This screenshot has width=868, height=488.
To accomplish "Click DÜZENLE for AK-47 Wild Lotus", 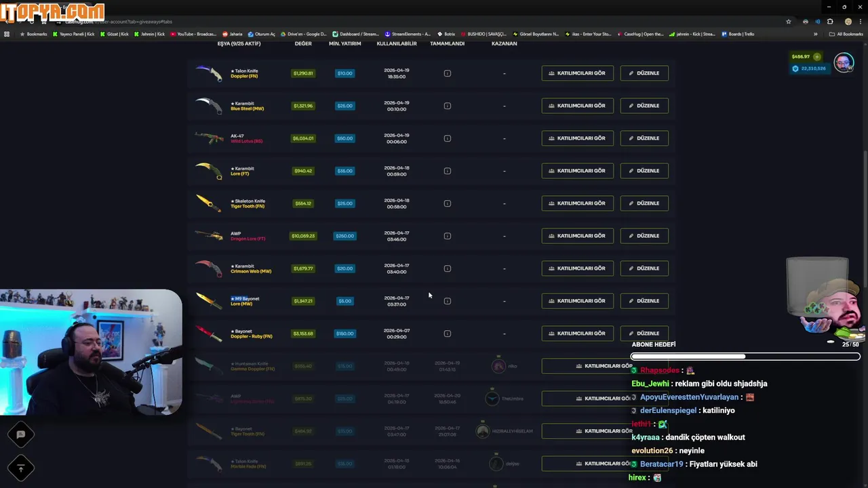I will [644, 138].
